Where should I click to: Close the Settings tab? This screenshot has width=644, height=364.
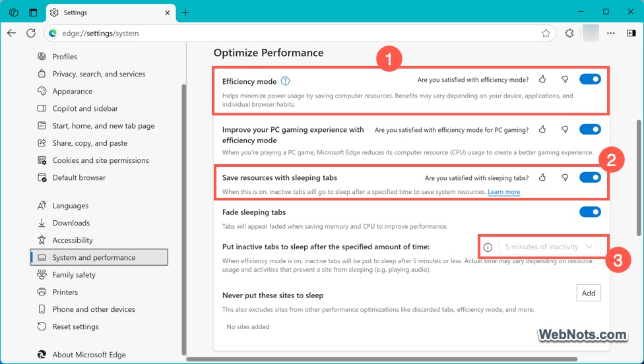pos(167,13)
